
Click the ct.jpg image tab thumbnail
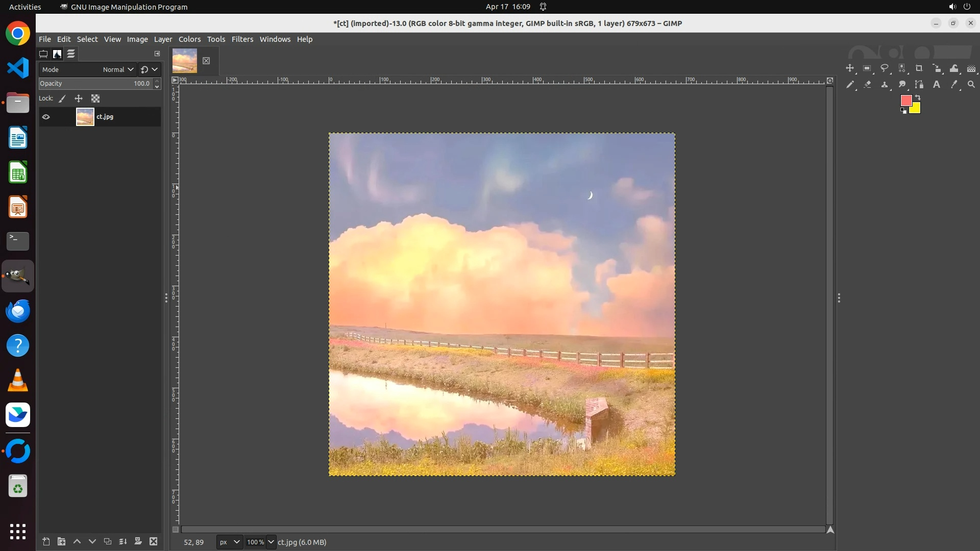click(x=185, y=61)
